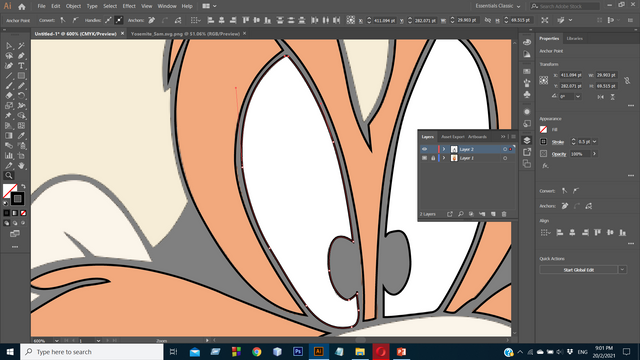Select the Selection tool arrow
The height and width of the screenshot is (360, 640).
(9, 46)
